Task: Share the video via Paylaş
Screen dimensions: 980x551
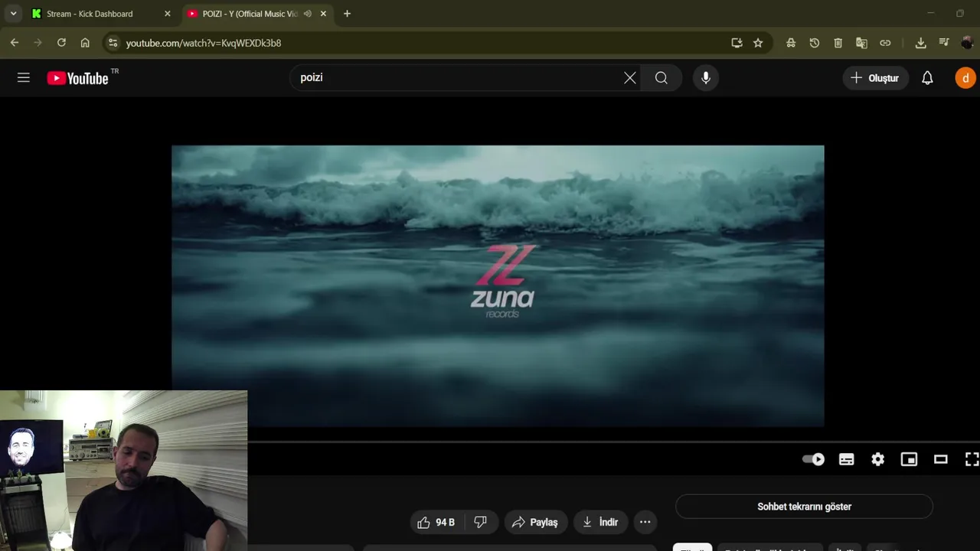Action: 535,522
